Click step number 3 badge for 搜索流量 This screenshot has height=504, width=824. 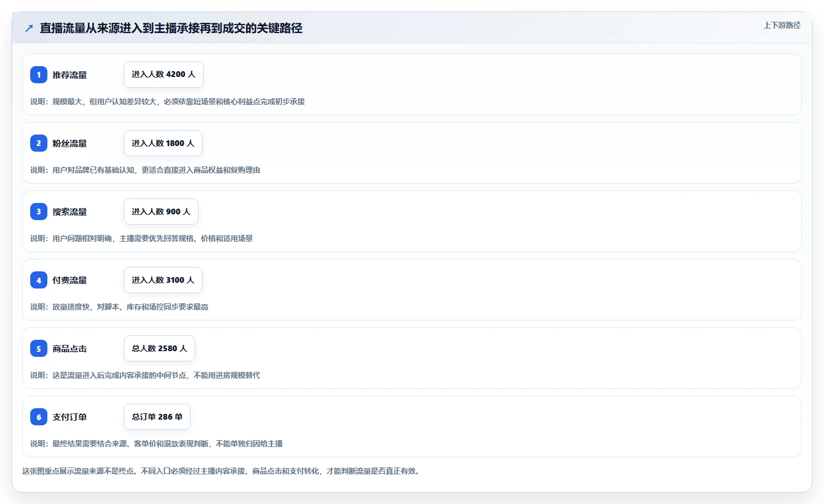point(39,212)
